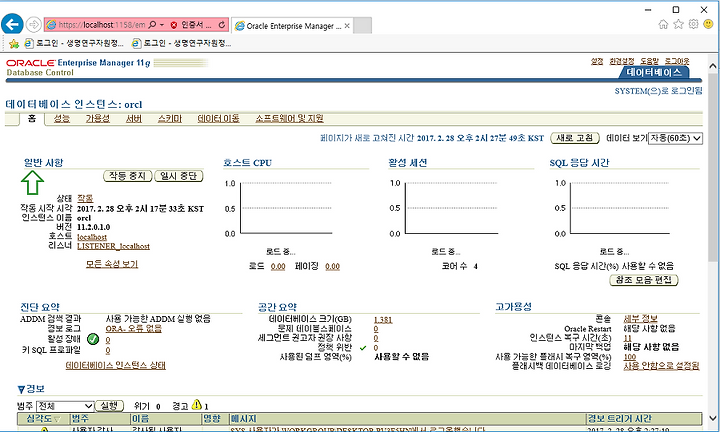Click the smiley feedback icon

tap(709, 24)
